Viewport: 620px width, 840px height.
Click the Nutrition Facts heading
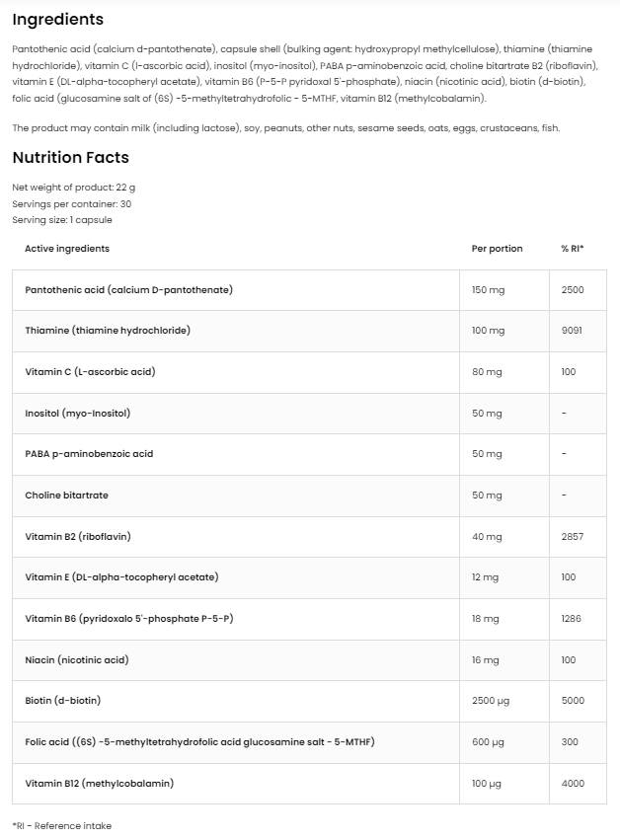pyautogui.click(x=70, y=157)
